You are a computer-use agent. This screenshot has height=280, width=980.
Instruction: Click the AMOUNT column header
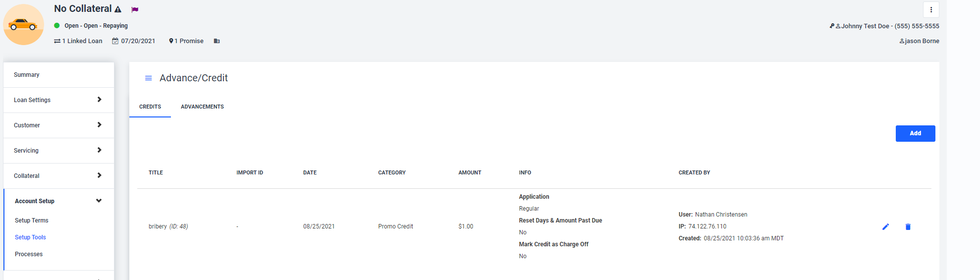(x=470, y=173)
